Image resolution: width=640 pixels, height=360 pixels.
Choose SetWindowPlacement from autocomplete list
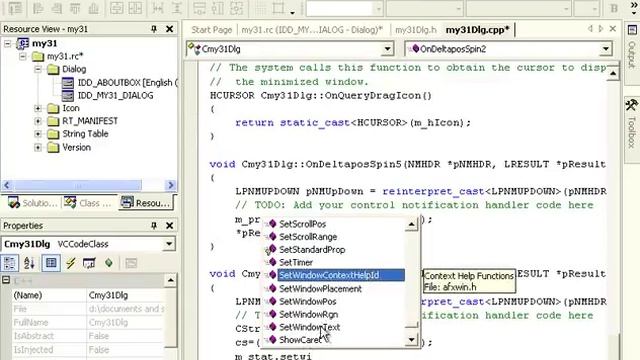click(x=320, y=289)
